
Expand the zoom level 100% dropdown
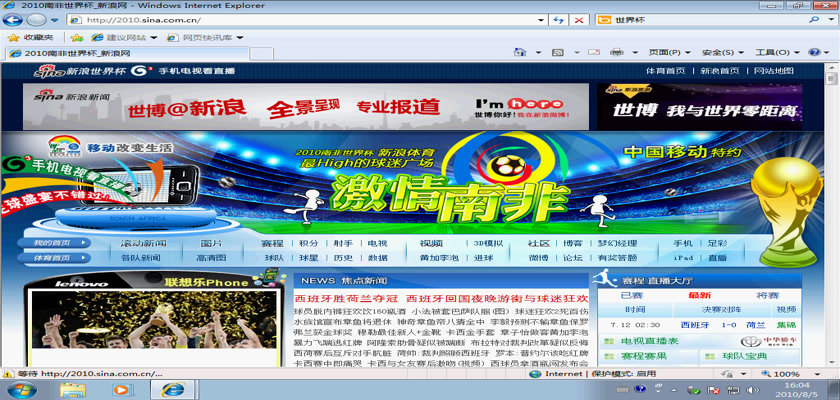(807, 373)
